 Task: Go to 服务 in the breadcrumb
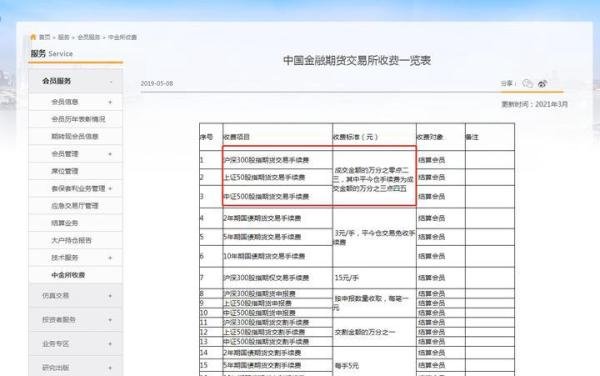pyautogui.click(x=64, y=37)
